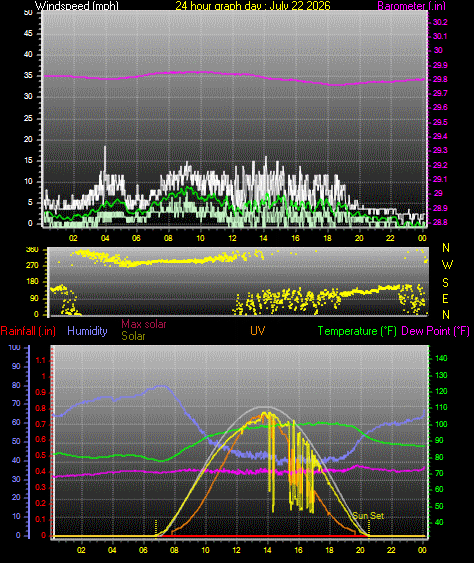Select the "Max solar" legend label

(144, 324)
